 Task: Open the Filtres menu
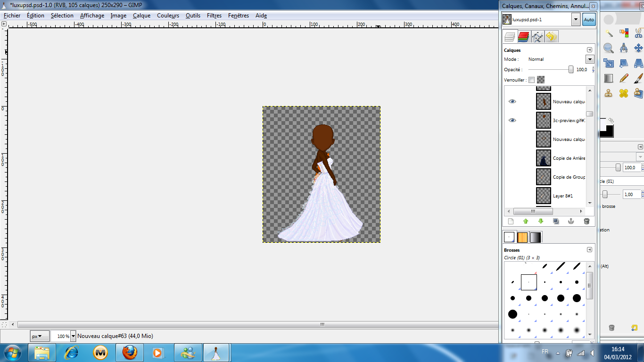[x=214, y=16]
